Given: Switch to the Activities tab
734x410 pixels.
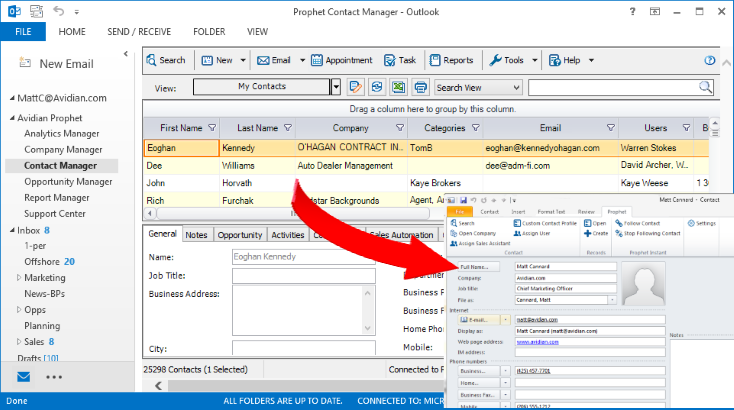Looking at the screenshot, I should [288, 235].
